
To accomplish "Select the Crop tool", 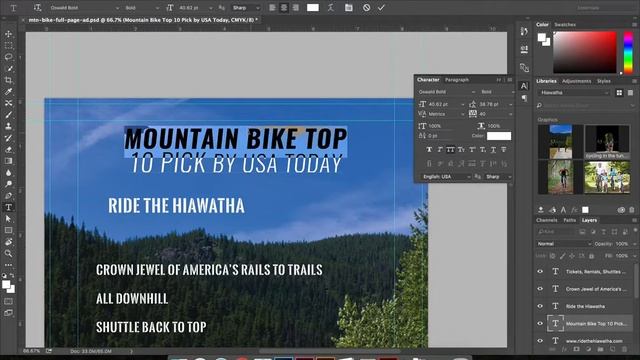I will click(8, 80).
